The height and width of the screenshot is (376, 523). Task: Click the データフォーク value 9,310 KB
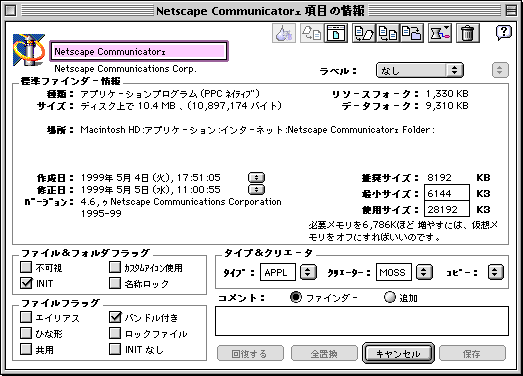point(447,106)
